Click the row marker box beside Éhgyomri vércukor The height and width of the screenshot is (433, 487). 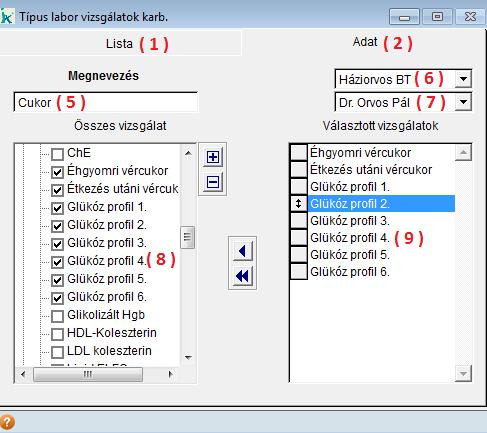(298, 153)
